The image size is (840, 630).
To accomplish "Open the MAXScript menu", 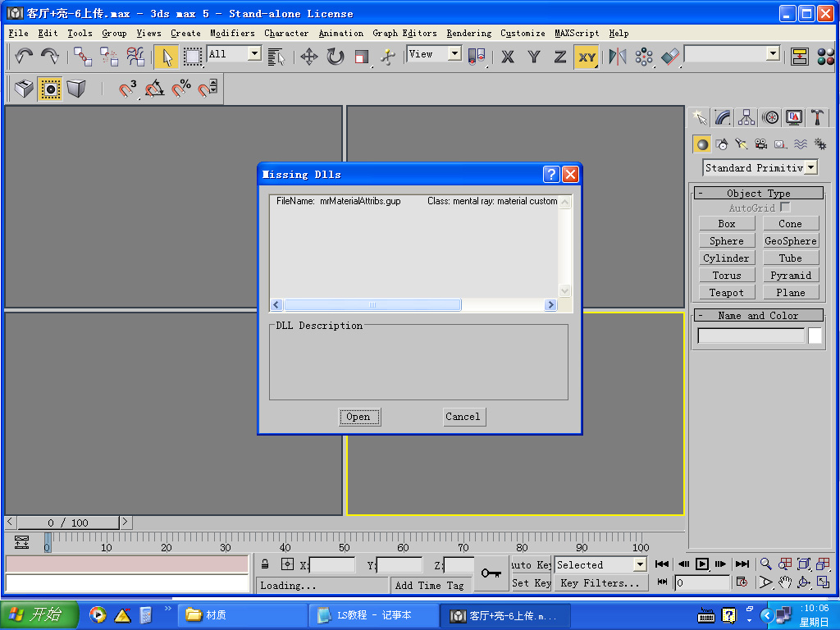I will point(577,33).
